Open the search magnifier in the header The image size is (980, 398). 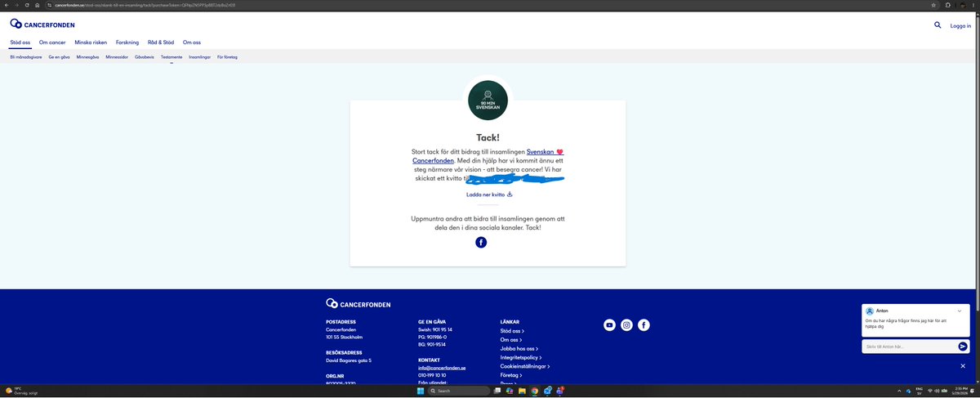(x=938, y=25)
